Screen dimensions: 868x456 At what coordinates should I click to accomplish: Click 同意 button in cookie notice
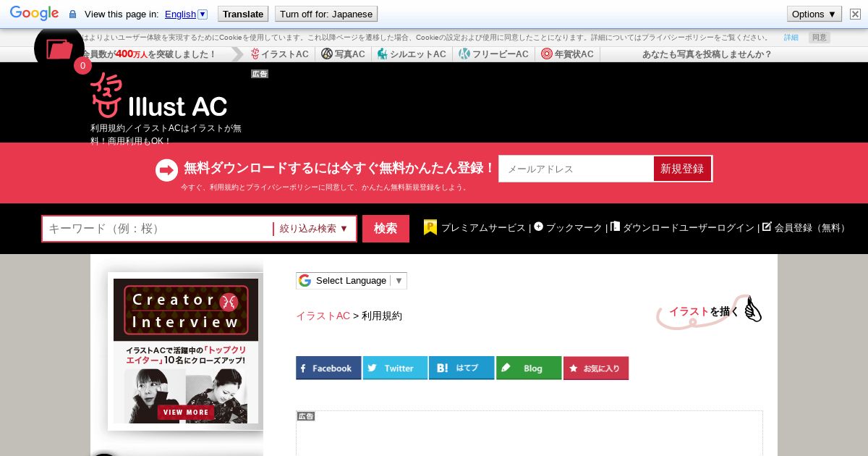pos(819,38)
